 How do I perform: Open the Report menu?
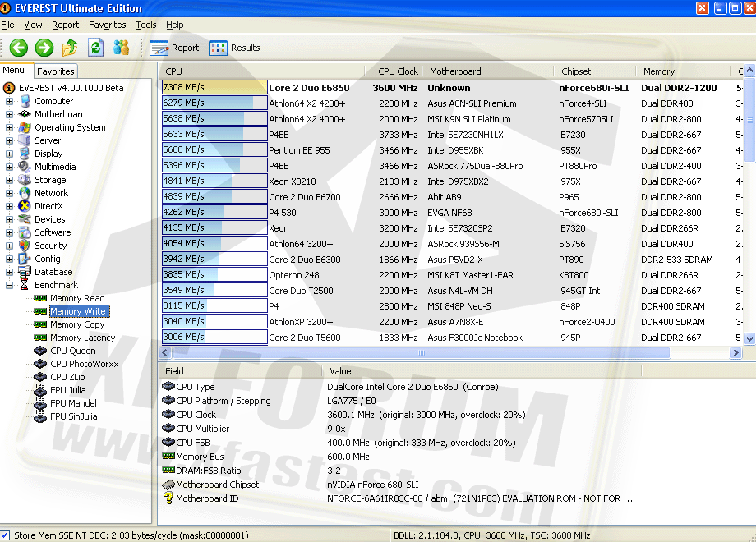point(65,25)
